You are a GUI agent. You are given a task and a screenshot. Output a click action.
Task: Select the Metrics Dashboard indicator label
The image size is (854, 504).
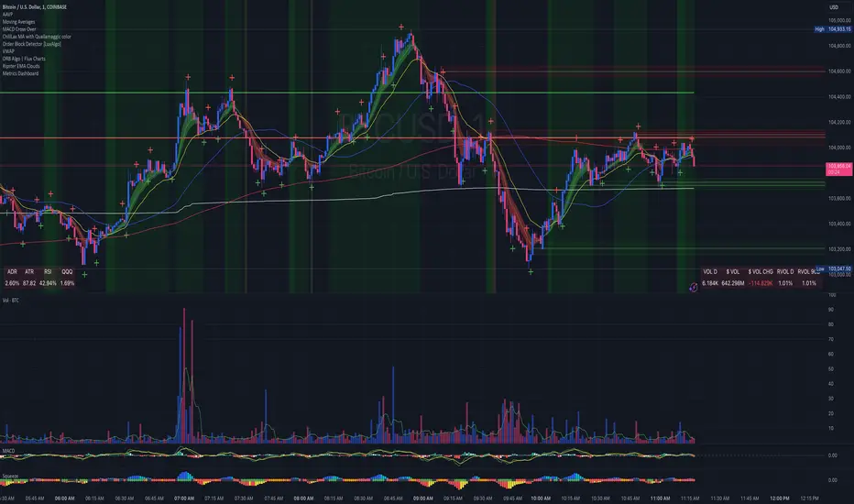[x=20, y=73]
